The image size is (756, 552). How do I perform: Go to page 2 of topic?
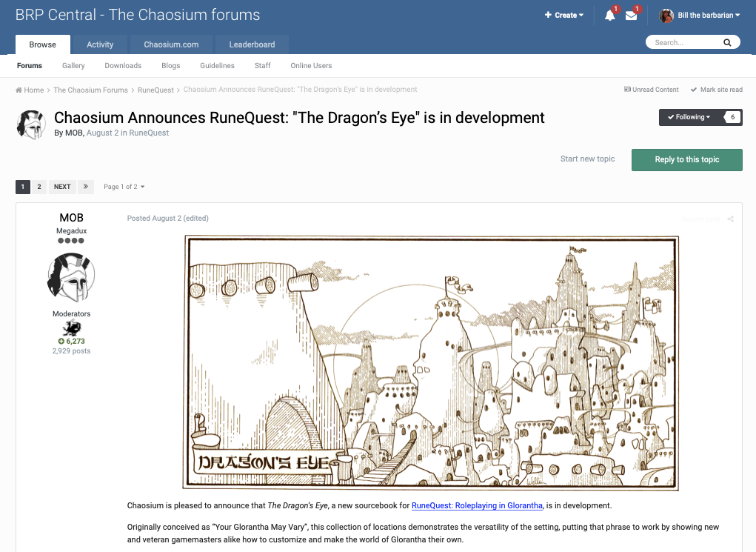(39, 186)
